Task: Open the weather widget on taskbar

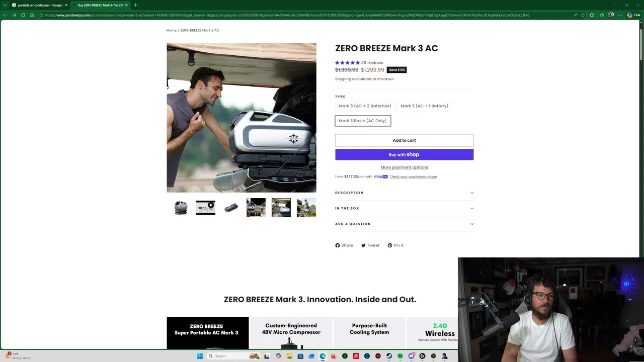Action: point(18,355)
